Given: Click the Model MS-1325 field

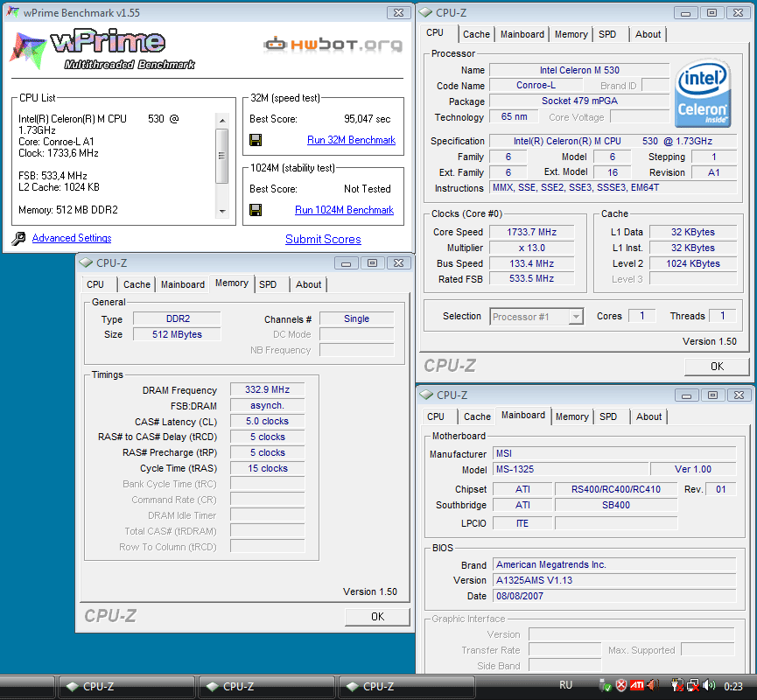Looking at the screenshot, I should pos(571,469).
